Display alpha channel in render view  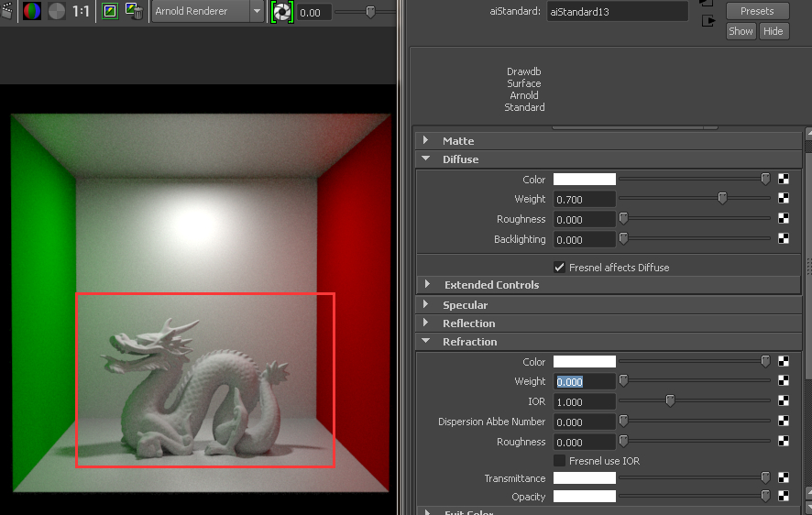tap(57, 11)
